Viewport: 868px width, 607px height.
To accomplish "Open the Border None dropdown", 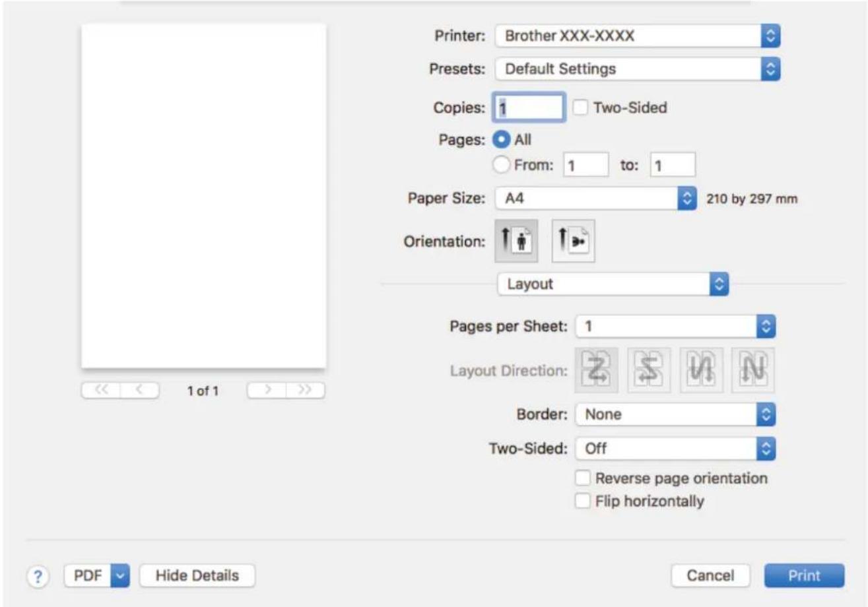I will click(x=674, y=415).
